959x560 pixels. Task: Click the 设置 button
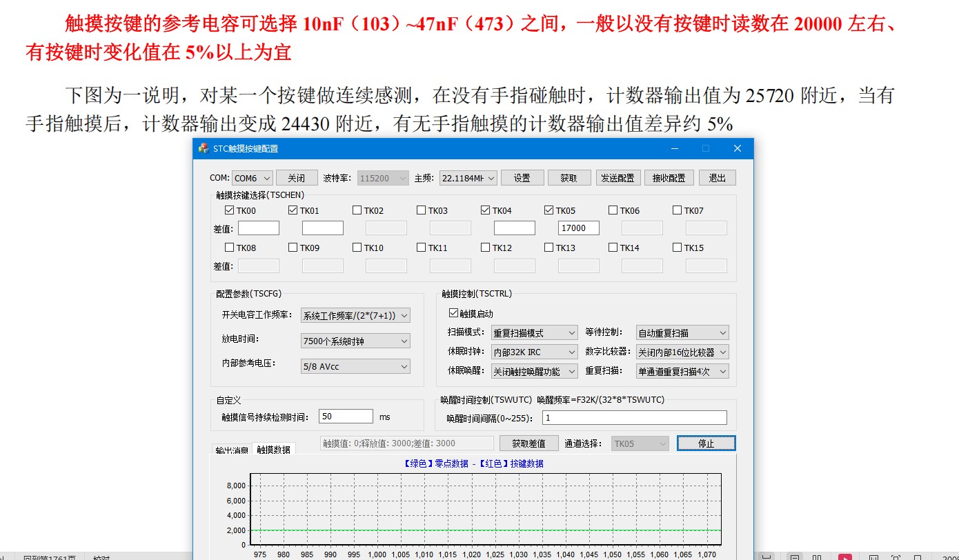point(522,178)
